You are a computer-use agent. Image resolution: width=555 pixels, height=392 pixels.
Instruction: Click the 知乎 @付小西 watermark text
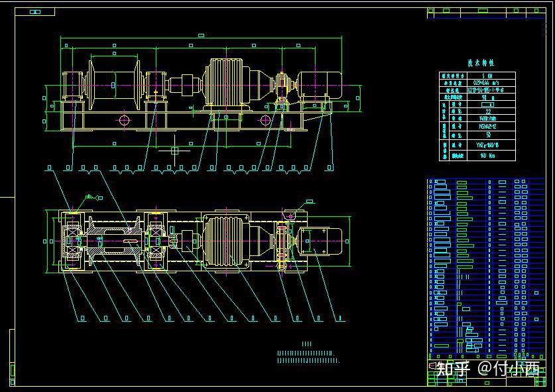point(488,369)
